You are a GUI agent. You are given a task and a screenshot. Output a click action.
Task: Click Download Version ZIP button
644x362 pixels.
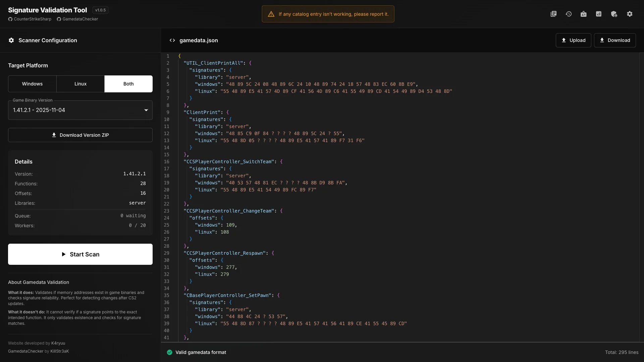(x=80, y=135)
